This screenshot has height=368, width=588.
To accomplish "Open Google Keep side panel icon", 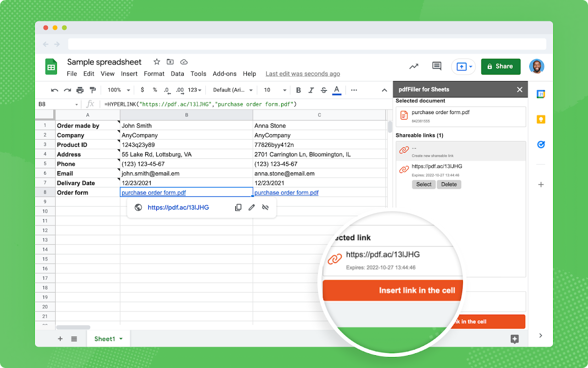I will coord(541,120).
